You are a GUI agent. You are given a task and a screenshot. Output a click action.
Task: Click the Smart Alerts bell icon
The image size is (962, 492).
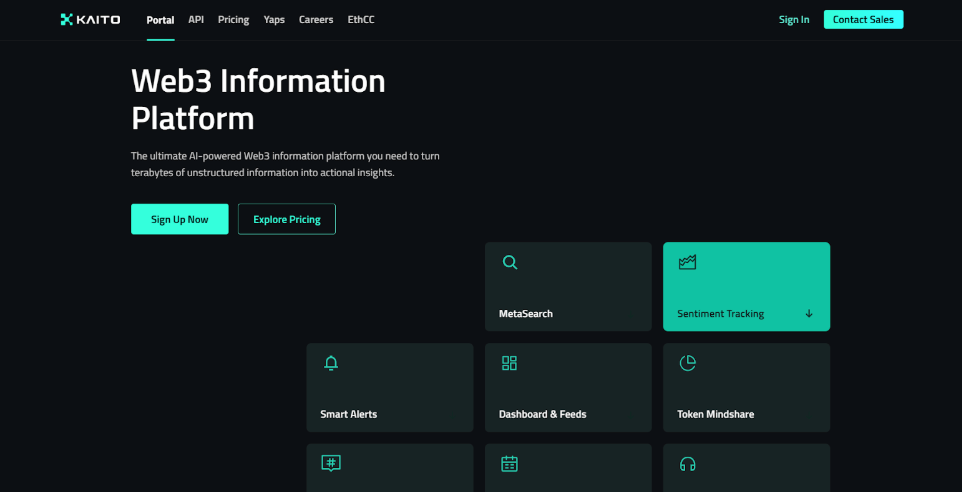coord(331,363)
